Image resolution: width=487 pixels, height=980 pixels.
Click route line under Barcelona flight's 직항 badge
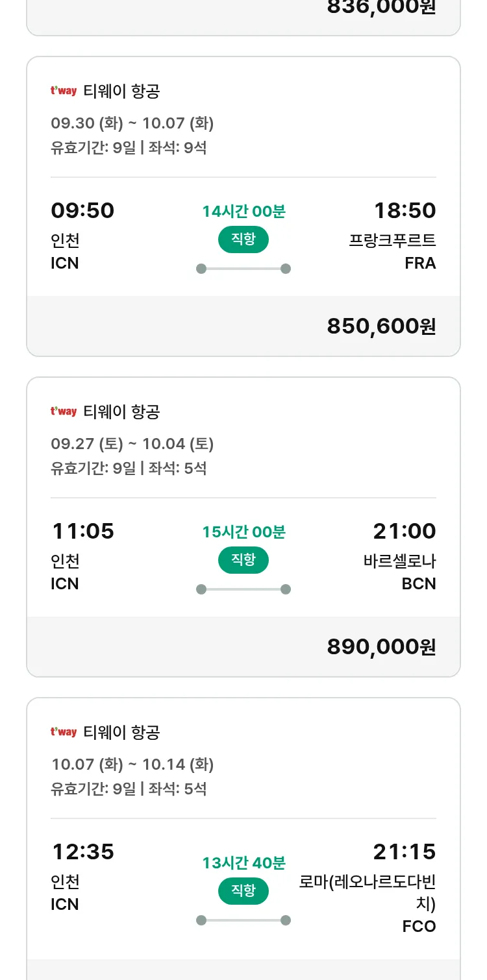pyautogui.click(x=243, y=589)
